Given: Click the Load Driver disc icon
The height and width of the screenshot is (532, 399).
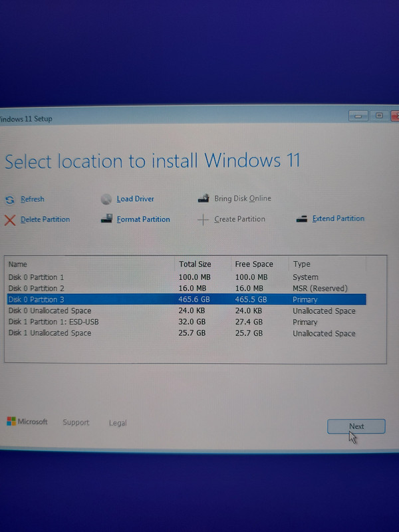Looking at the screenshot, I should point(106,199).
